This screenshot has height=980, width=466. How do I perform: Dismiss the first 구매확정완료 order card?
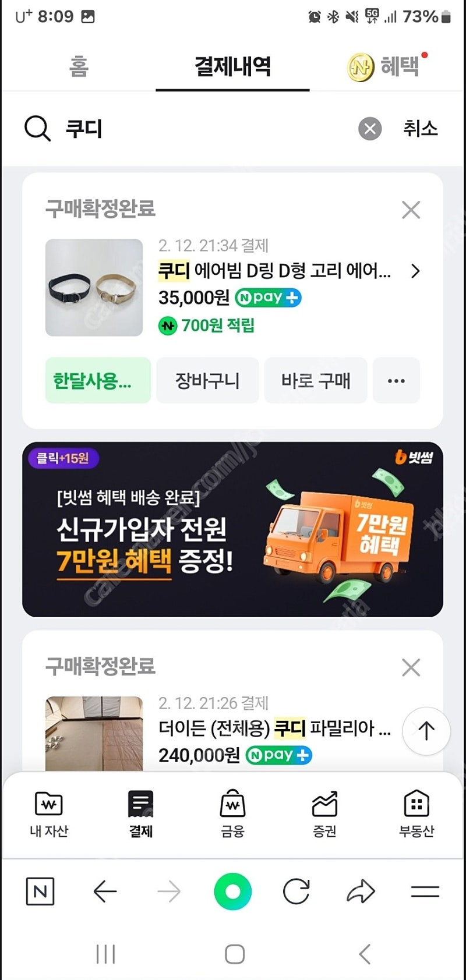(411, 210)
